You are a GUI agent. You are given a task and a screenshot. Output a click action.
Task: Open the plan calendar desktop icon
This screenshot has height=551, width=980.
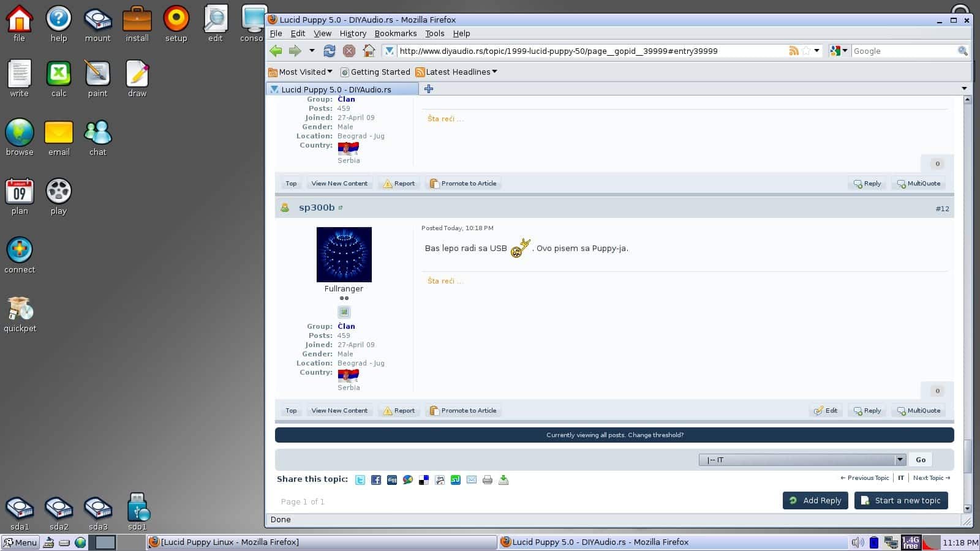tap(20, 197)
